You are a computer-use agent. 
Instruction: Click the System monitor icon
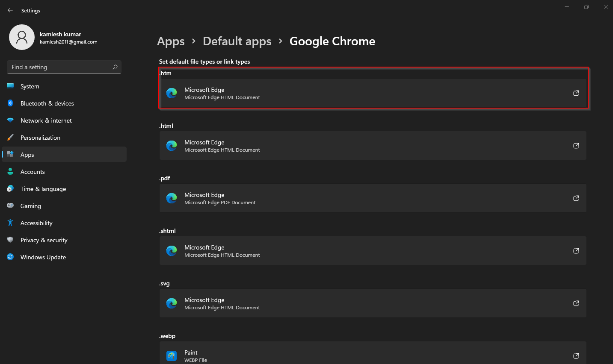(10, 86)
